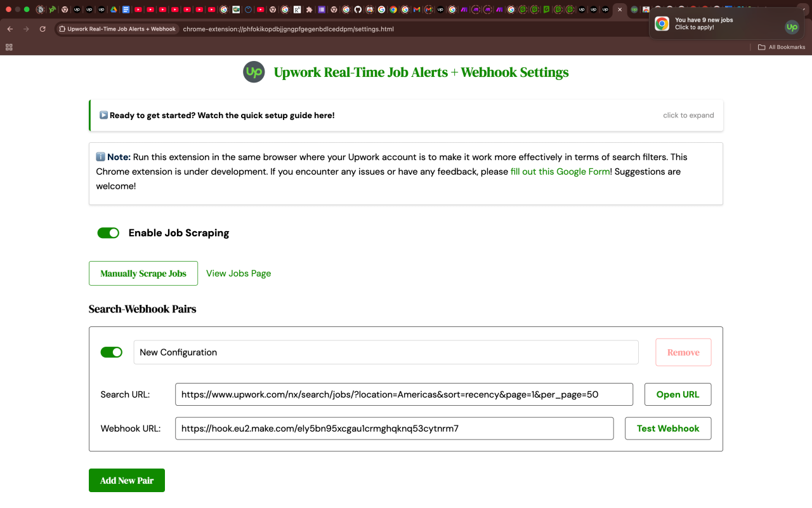The image size is (812, 508).
Task: Click the 'Search-Webhook Pairs' heading text
Action: (x=143, y=309)
